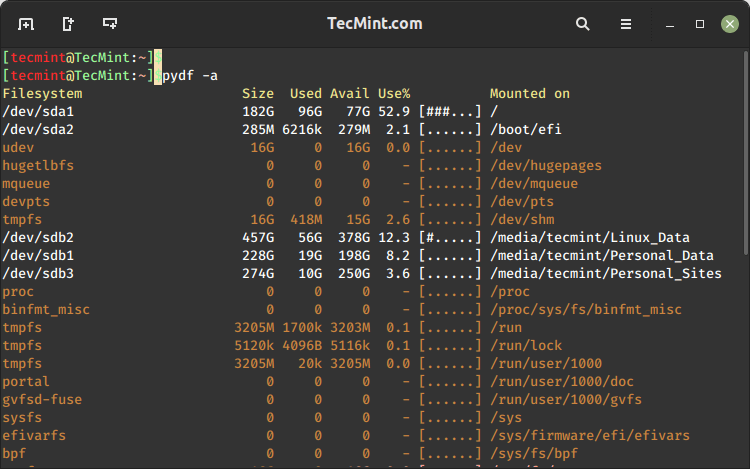Screen dimensions: 750x469
Task: Open the terminal search tool
Action: click(x=583, y=23)
